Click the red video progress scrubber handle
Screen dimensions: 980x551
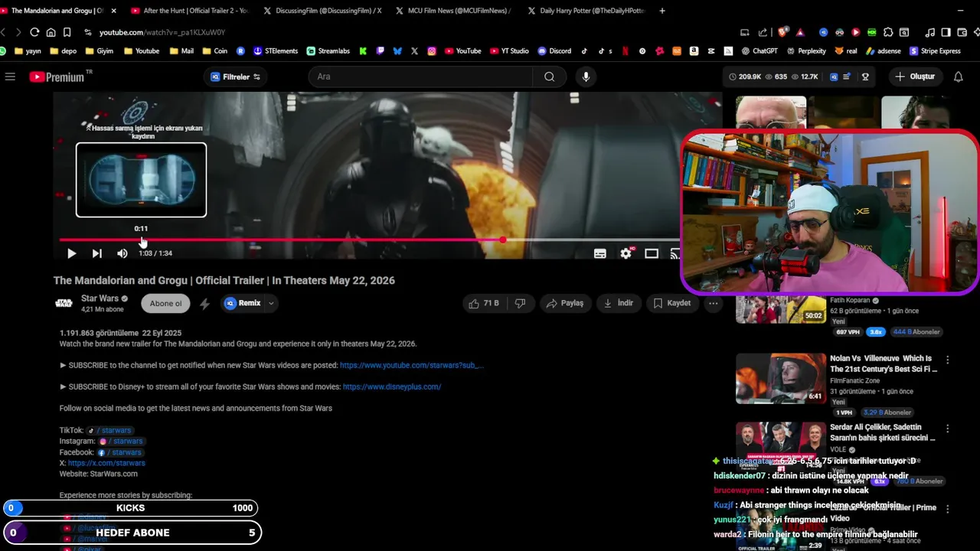(502, 240)
